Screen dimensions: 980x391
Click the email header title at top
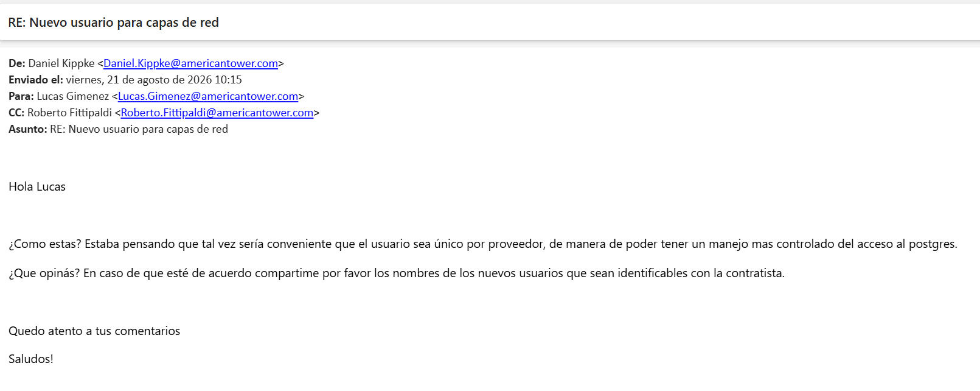(113, 23)
